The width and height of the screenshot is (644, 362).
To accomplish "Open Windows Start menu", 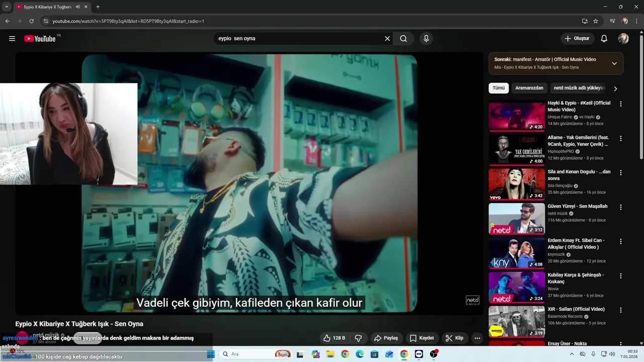I will 211,354.
